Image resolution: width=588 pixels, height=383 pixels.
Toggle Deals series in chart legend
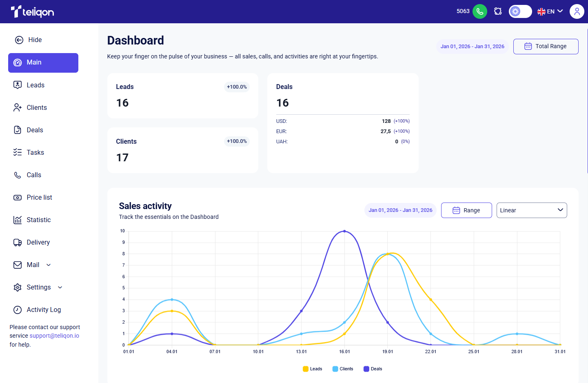click(373, 369)
